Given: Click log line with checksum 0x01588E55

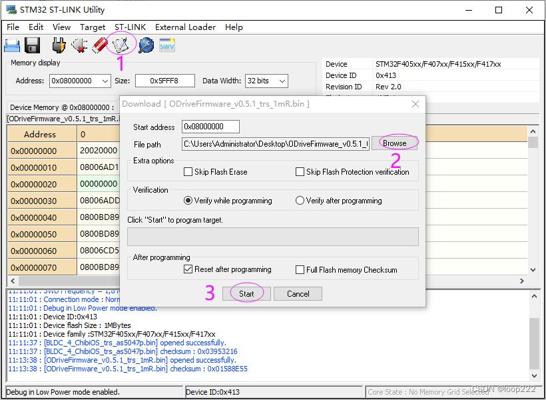Looking at the screenshot, I should (128, 369).
